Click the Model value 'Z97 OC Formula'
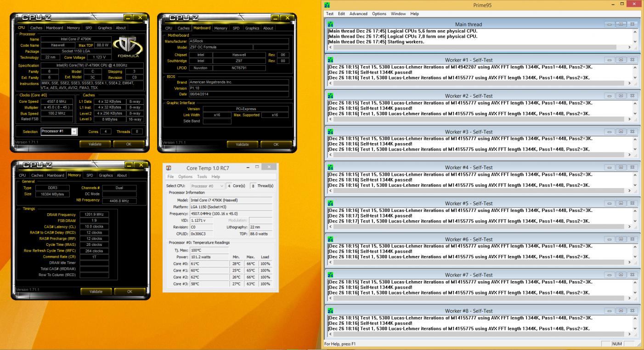The height and width of the screenshot is (350, 644). pyautogui.click(x=220, y=47)
